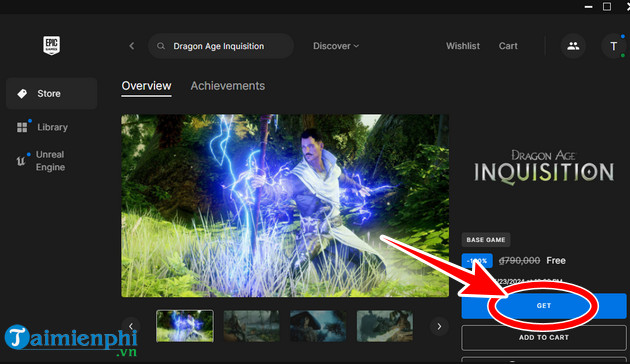Expand the Discover dropdown
This screenshot has height=364, width=630.
(x=336, y=46)
